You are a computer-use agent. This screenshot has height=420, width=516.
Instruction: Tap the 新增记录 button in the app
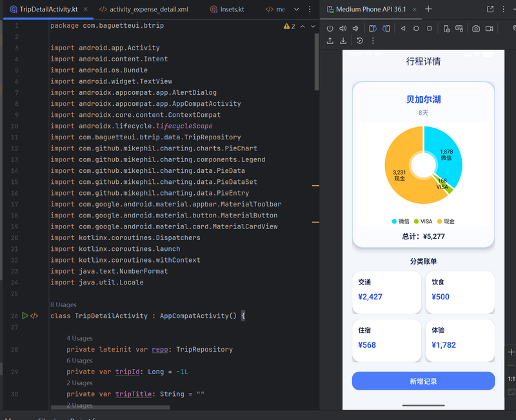click(423, 381)
